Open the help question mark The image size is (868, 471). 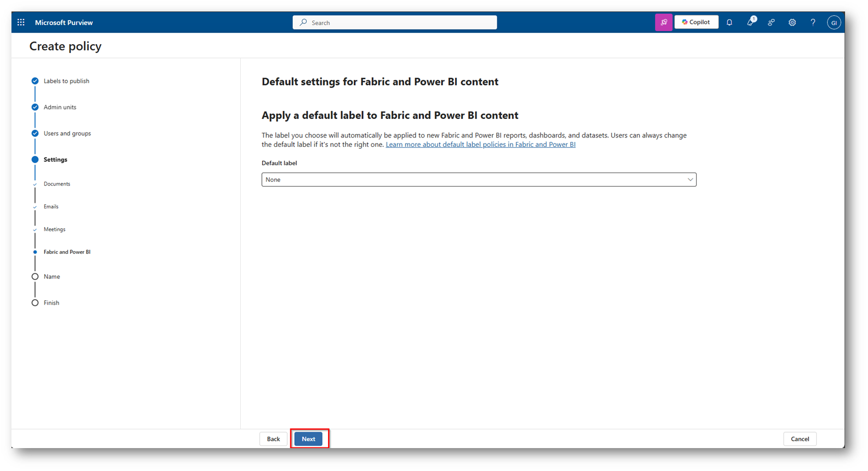(813, 22)
